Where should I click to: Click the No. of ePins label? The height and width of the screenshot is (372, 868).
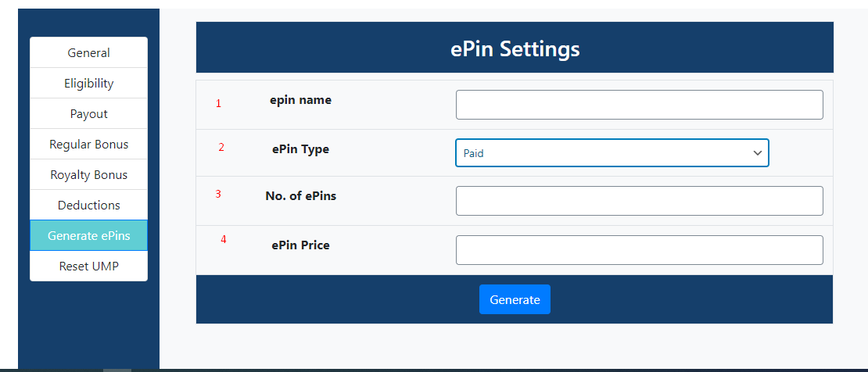click(300, 196)
